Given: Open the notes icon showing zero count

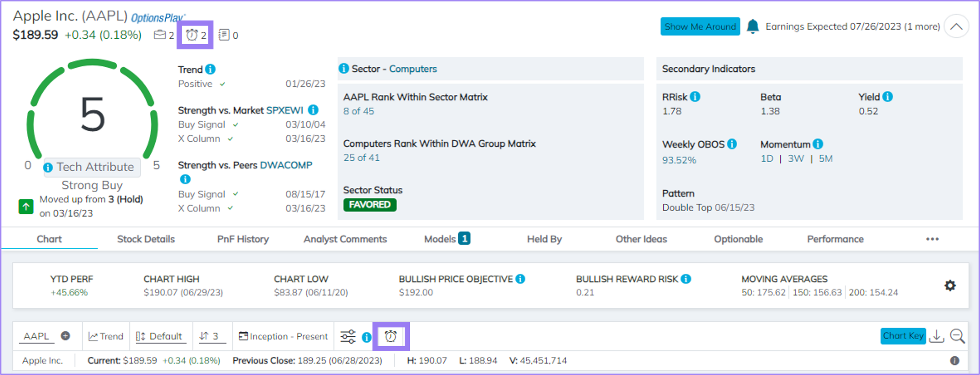Looking at the screenshot, I should point(224,35).
